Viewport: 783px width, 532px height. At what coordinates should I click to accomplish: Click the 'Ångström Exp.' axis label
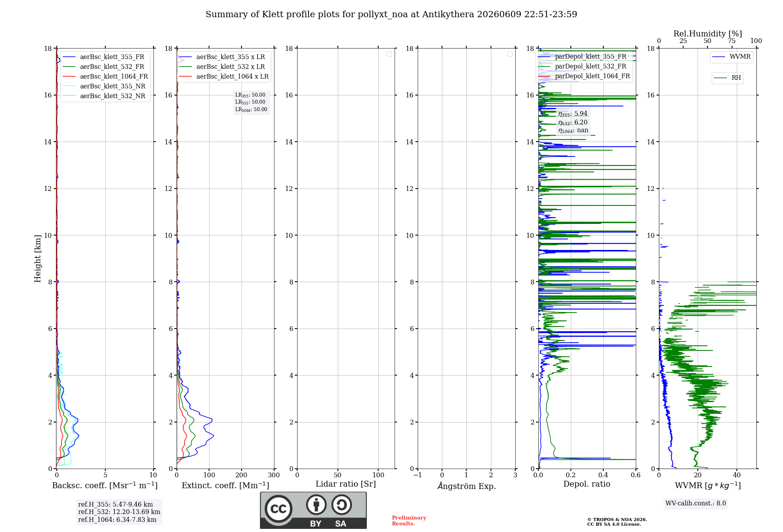pyautogui.click(x=467, y=486)
